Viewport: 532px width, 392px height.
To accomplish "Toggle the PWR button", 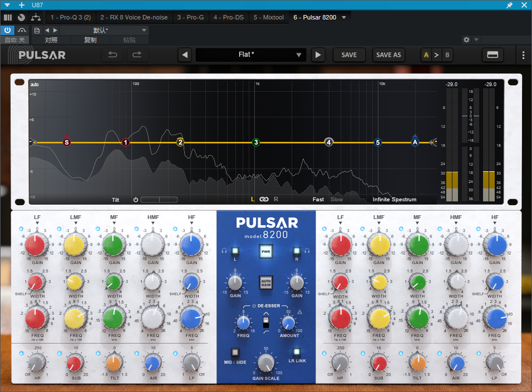I will (265, 252).
